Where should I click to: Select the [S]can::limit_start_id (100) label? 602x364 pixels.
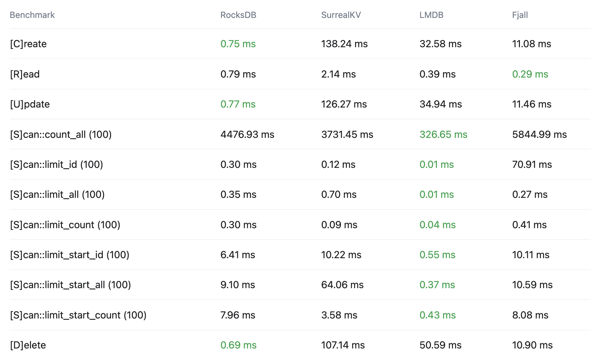click(x=70, y=255)
